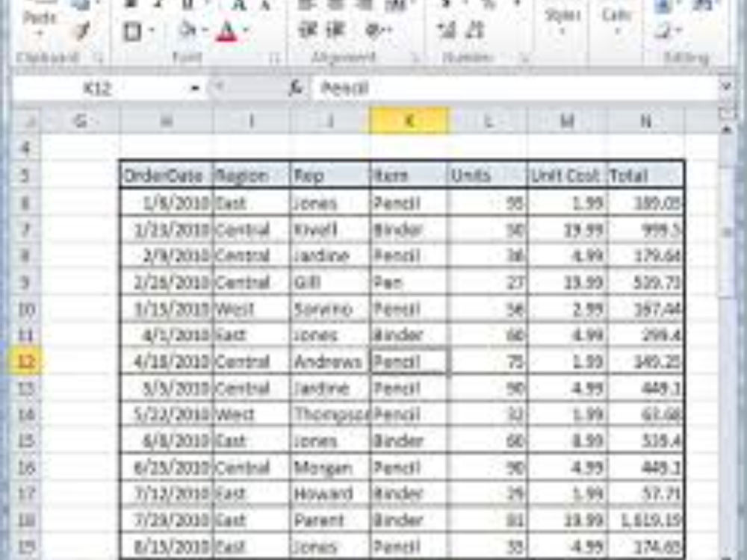The height and width of the screenshot is (560, 747).
Task: Click inside the K12 Name Box
Action: [98, 88]
